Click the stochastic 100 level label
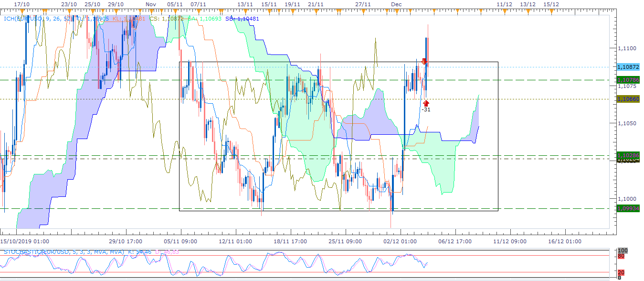Screen dimensions: 644x281 point(622,250)
